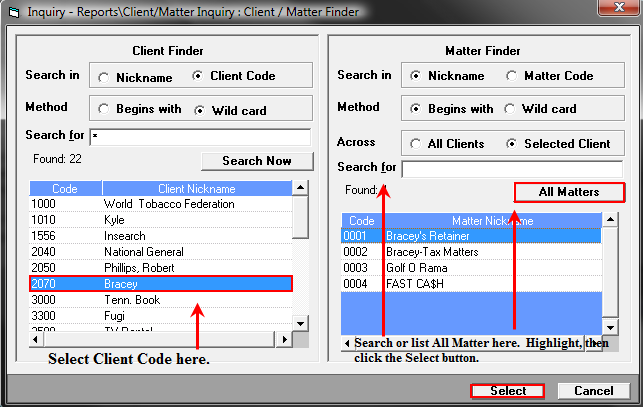Select Nickname radio in Client Finder
Viewport: 643px width, 407px height.
(105, 77)
